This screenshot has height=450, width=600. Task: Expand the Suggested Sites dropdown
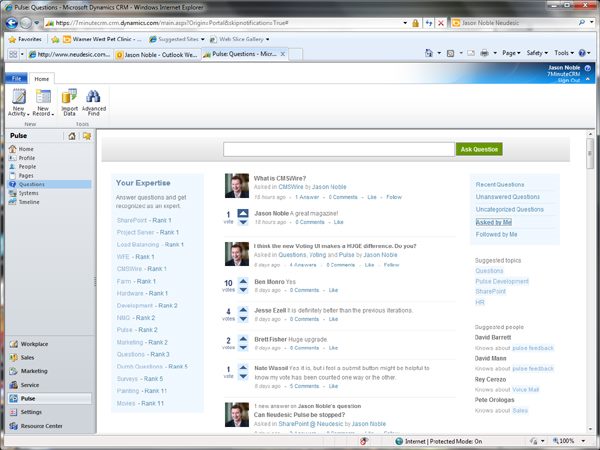(x=202, y=39)
